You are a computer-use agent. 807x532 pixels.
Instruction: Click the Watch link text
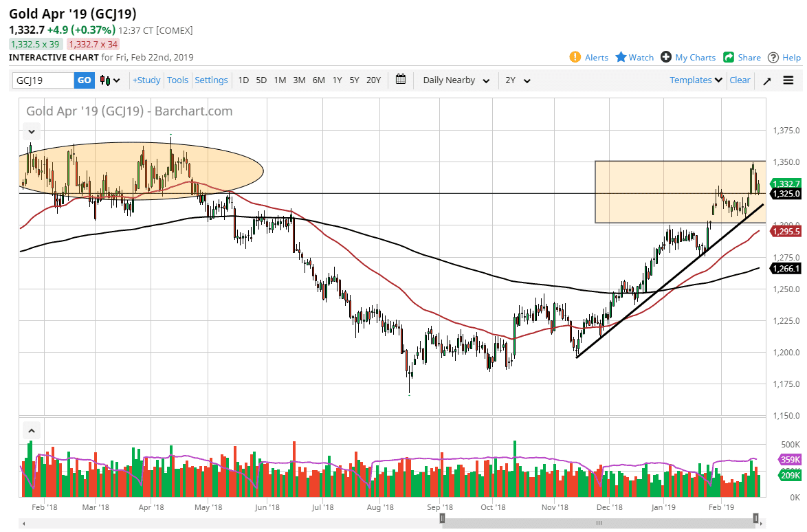(641, 58)
